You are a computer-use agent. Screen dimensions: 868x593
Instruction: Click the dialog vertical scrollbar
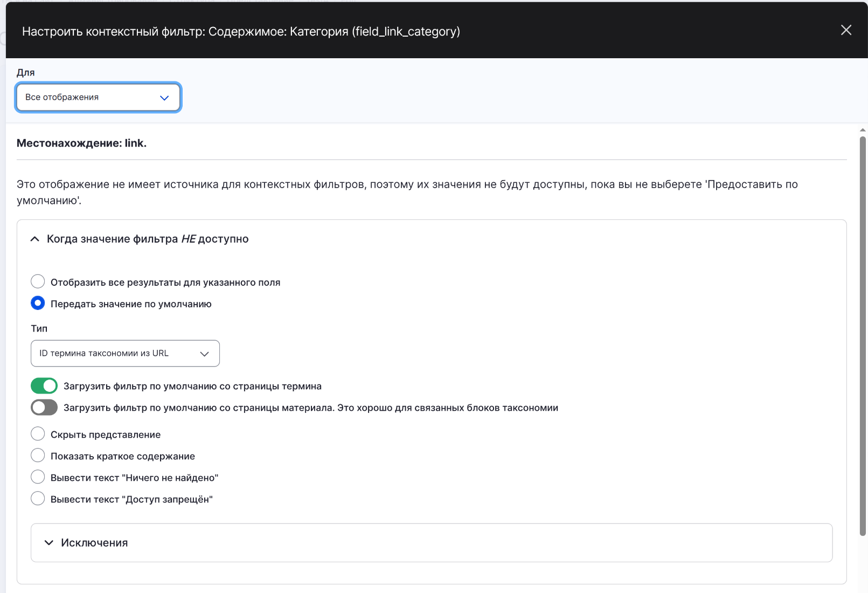863,334
